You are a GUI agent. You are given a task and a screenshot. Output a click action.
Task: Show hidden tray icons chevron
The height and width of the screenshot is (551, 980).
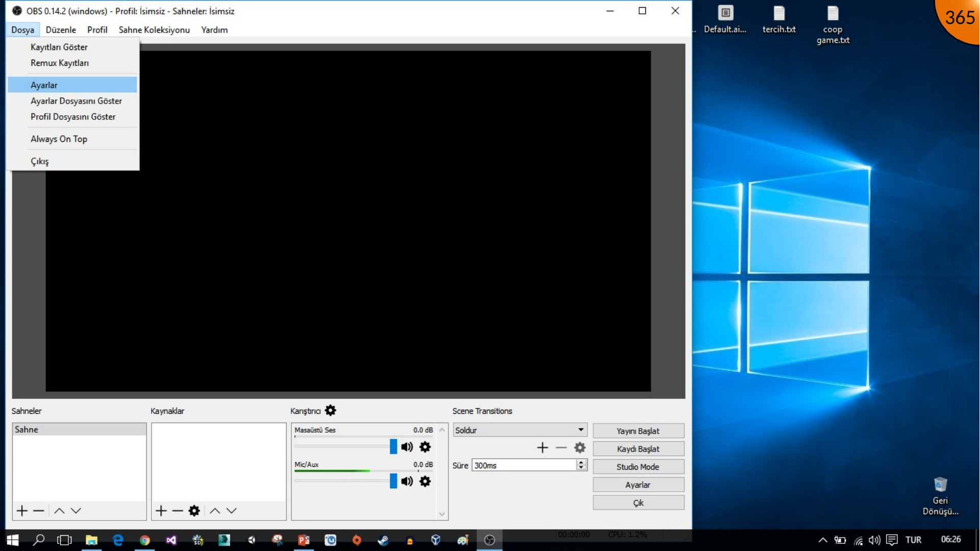coord(822,540)
